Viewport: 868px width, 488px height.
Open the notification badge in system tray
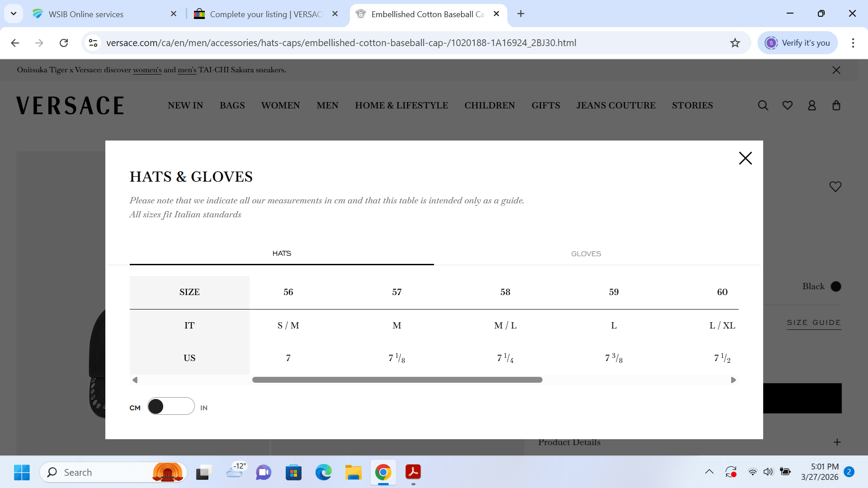pos(849,472)
